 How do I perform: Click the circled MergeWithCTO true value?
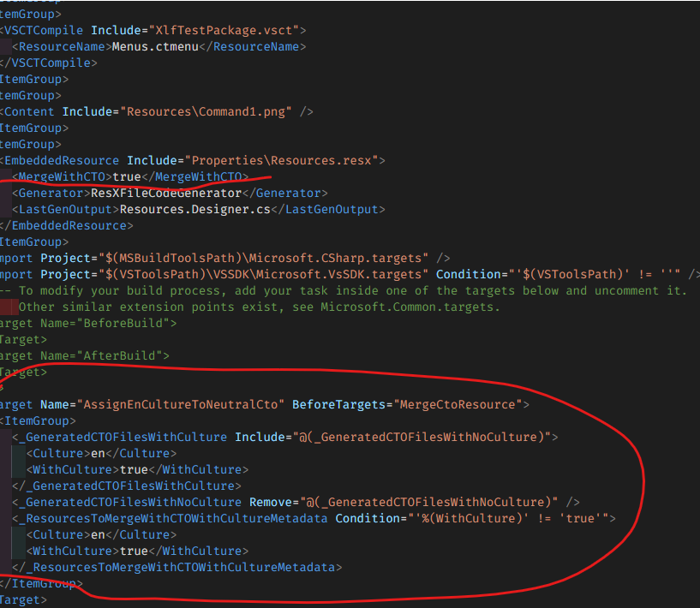125,176
